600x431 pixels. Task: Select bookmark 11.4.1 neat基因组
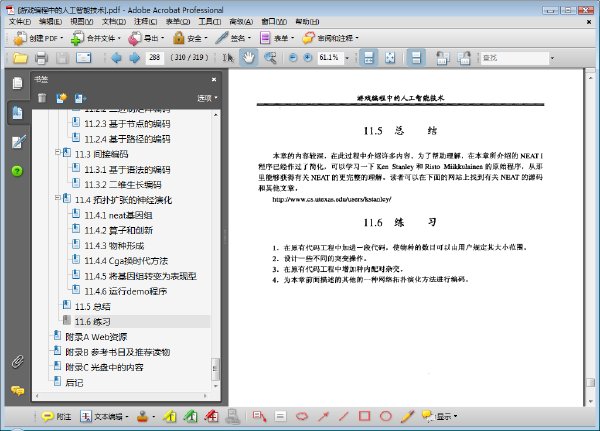[118, 216]
